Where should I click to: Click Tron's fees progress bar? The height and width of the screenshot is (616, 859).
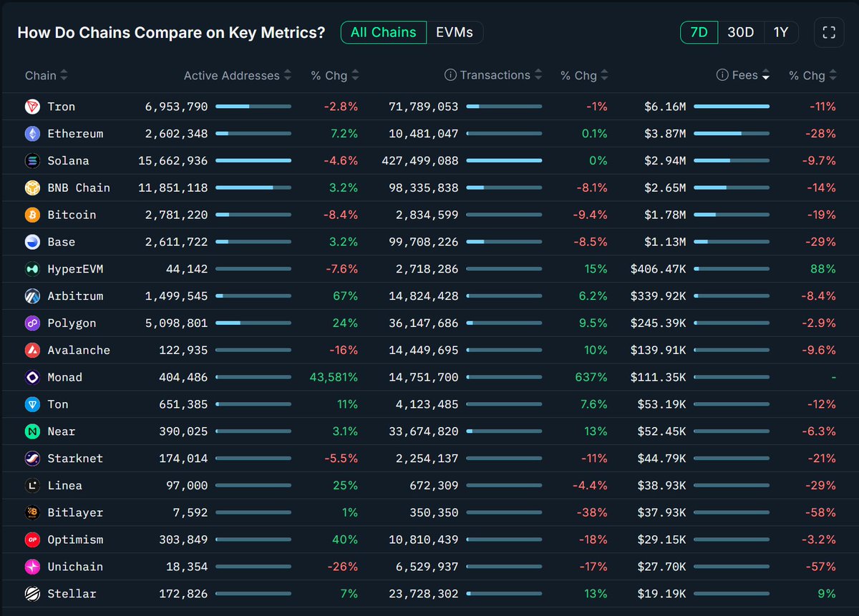tap(732, 107)
